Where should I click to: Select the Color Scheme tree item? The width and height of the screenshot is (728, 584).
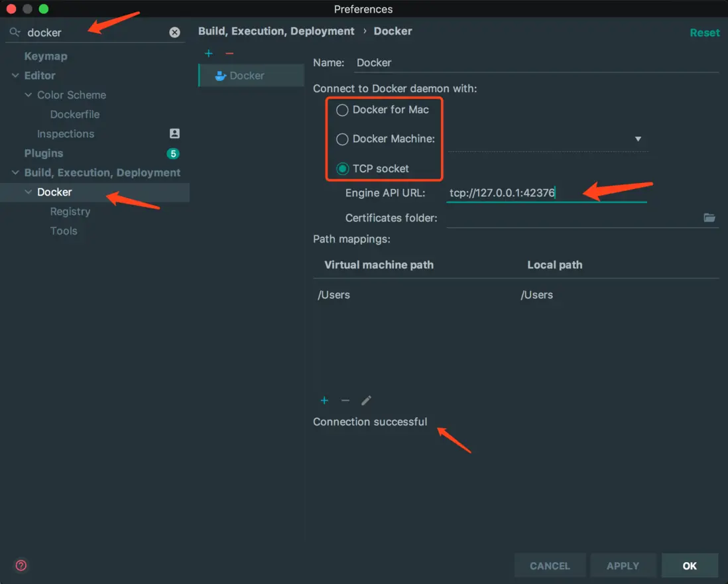(72, 95)
